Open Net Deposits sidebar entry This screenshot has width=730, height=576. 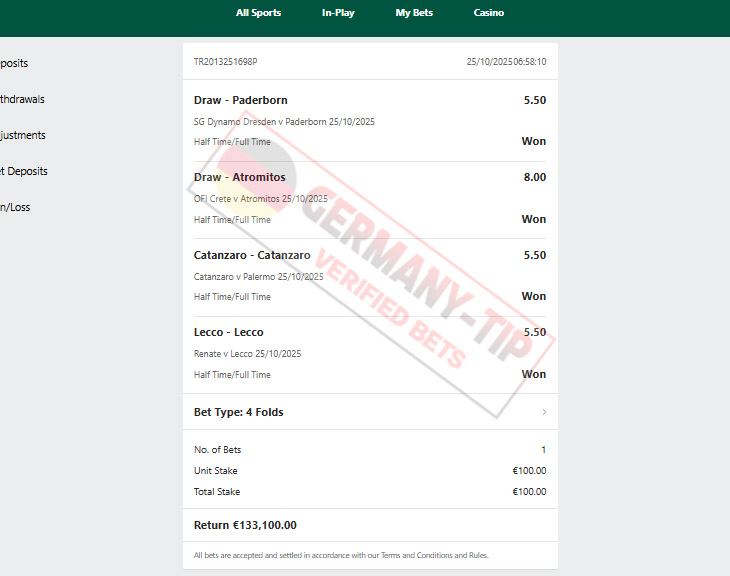coord(24,171)
